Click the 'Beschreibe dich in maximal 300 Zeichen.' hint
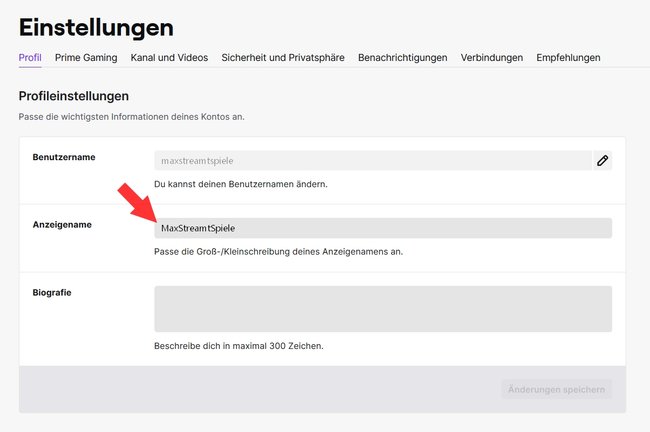The image size is (650, 432). 239,346
